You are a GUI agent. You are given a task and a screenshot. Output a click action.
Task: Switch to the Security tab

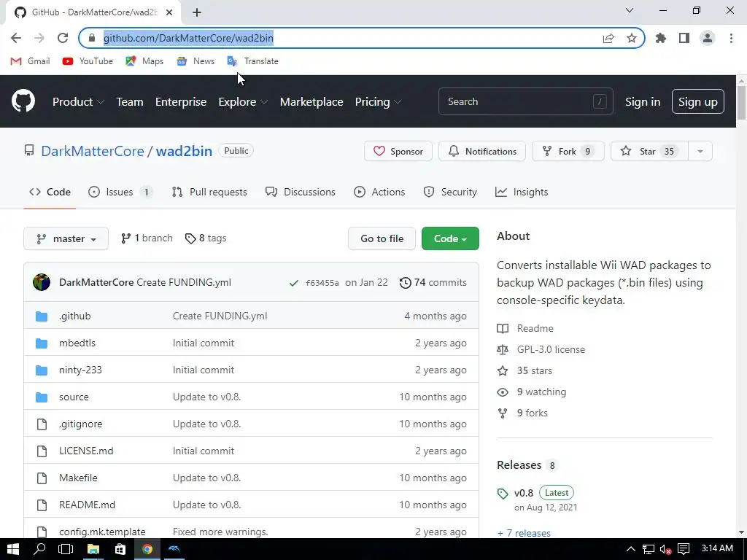coord(450,192)
